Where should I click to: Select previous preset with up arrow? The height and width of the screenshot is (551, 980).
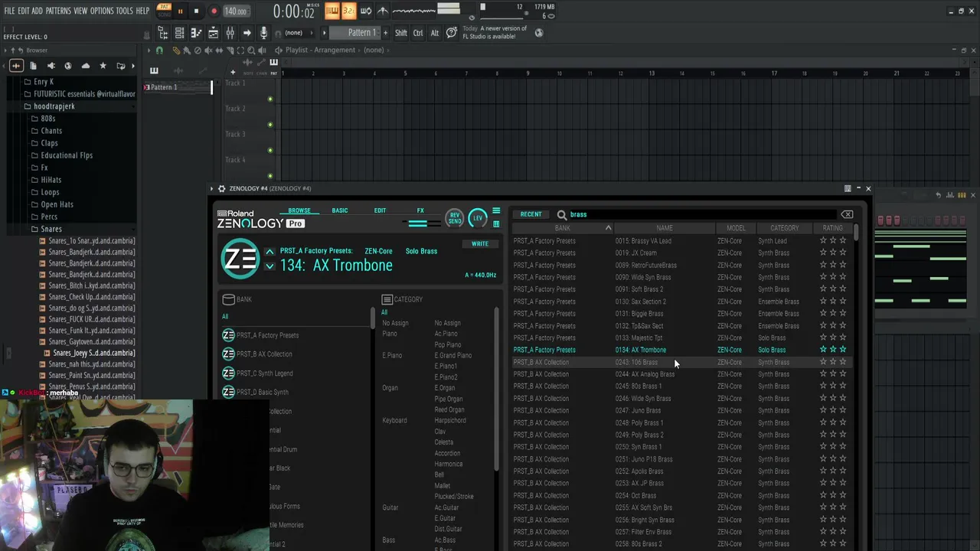[269, 252]
